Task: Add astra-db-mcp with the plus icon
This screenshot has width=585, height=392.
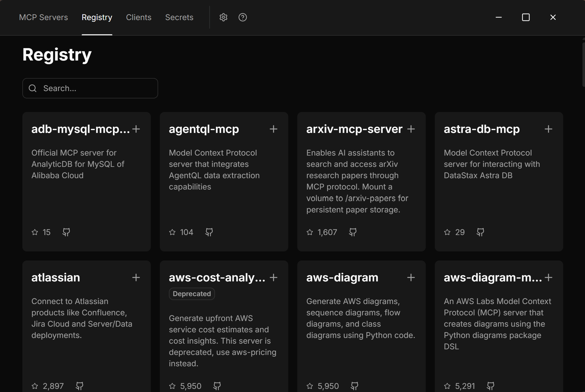Action: point(548,129)
